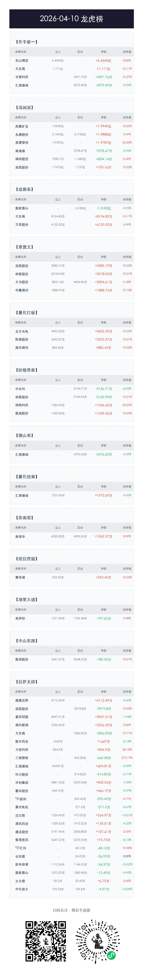Select the 【炒股养家】 section heading
Screen dimensions: 143x980
[x=27, y=370]
